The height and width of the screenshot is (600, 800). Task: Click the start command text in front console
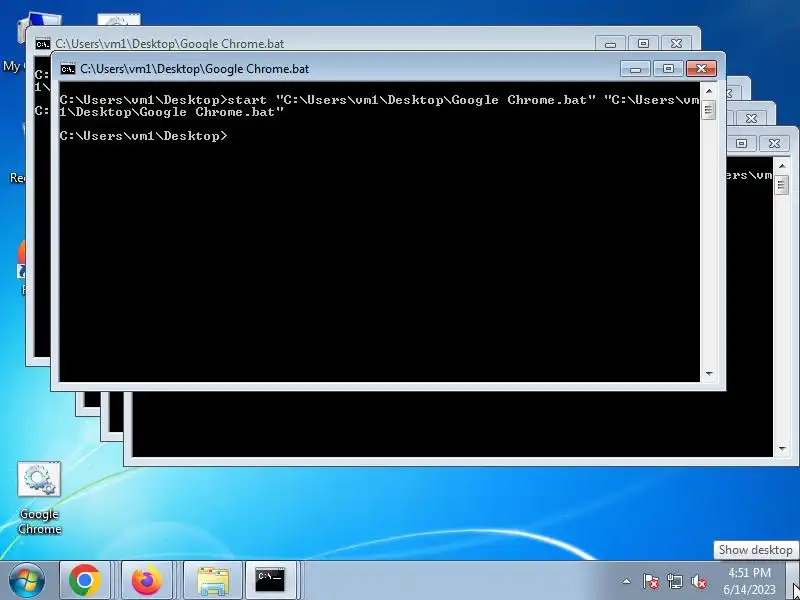(x=379, y=106)
